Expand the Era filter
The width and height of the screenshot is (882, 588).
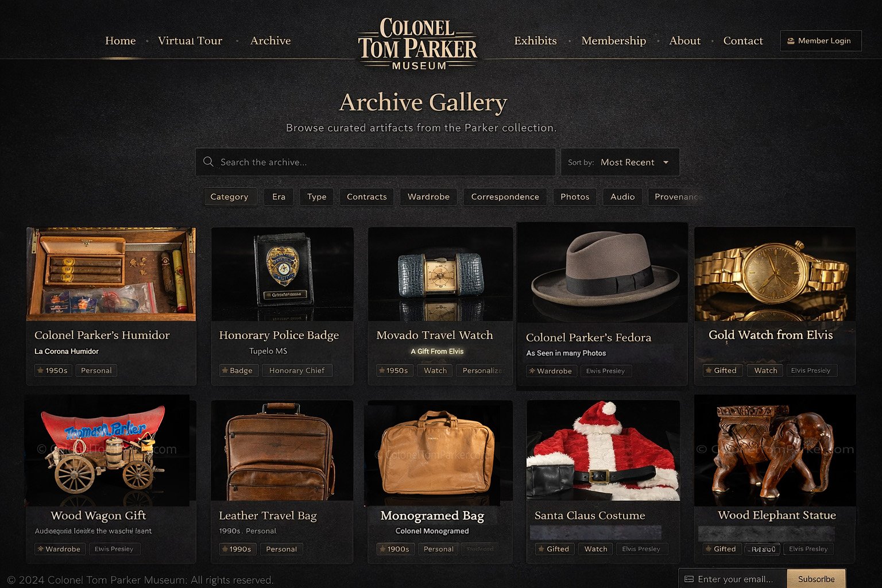point(279,196)
